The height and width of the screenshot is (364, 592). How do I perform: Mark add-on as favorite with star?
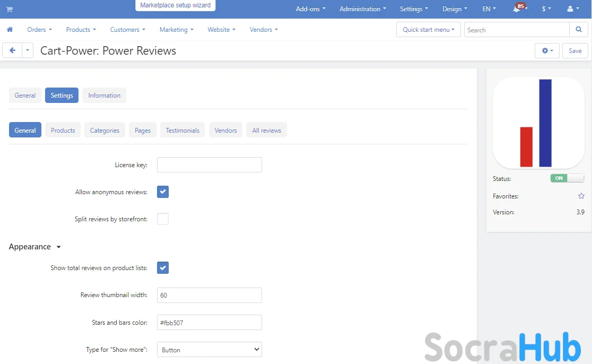point(581,196)
